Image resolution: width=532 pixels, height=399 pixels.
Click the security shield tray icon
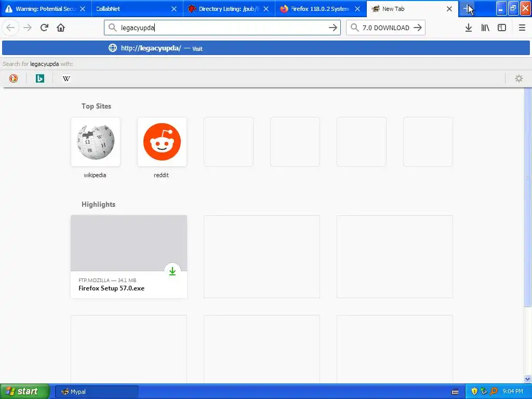coord(474,392)
